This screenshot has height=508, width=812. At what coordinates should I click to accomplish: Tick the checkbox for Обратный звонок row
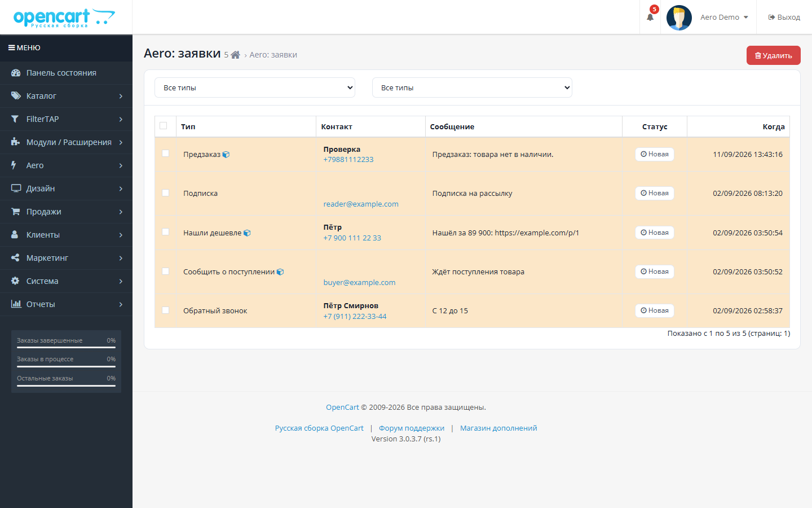pyautogui.click(x=166, y=310)
